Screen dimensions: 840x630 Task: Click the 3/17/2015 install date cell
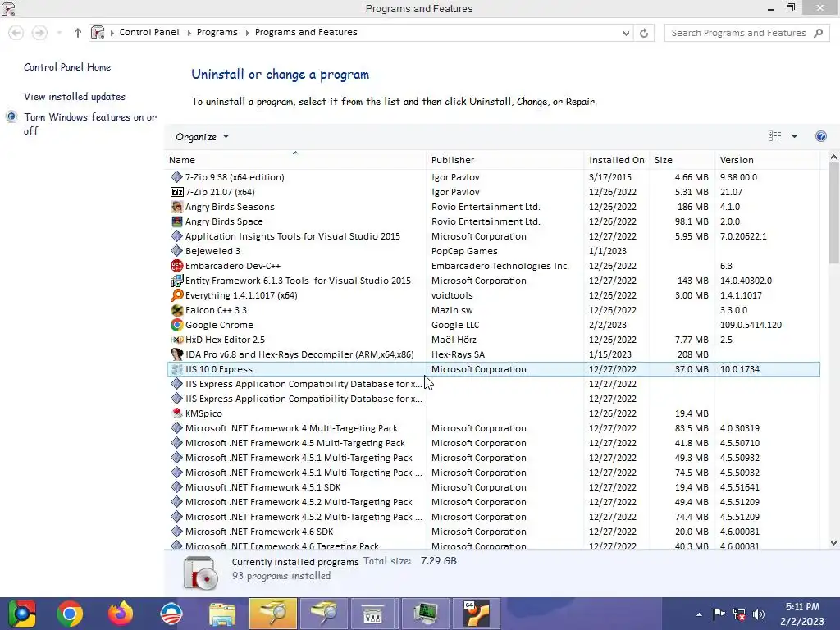610,177
